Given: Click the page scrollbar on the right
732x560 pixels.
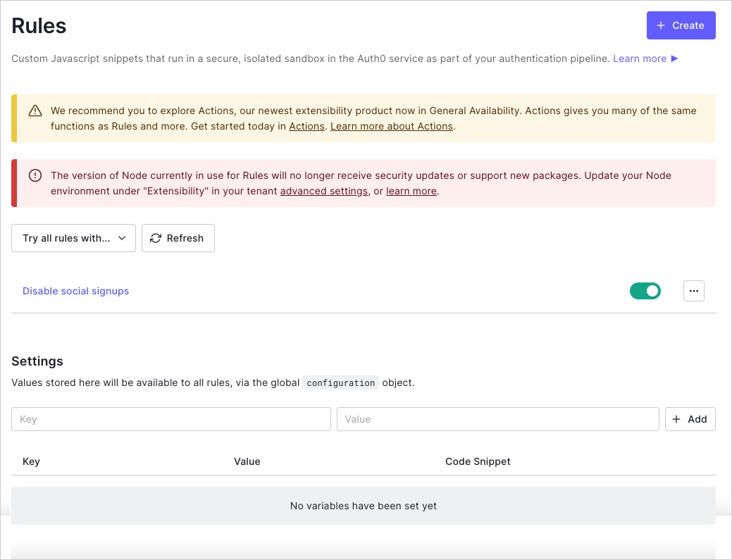Looking at the screenshot, I should pos(726,282).
